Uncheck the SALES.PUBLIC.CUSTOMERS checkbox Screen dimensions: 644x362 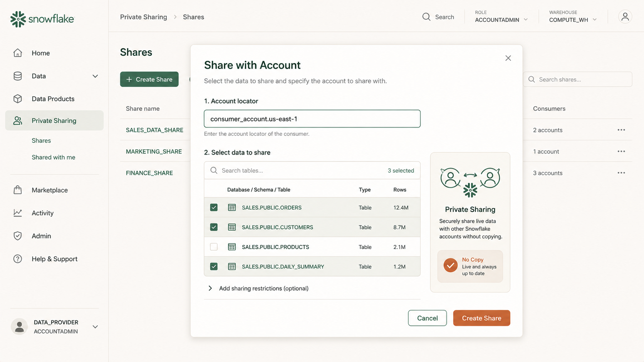coord(214,227)
